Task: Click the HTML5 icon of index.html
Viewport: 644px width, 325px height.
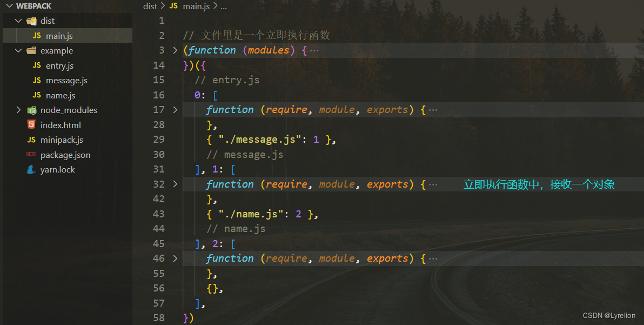Action: point(31,124)
